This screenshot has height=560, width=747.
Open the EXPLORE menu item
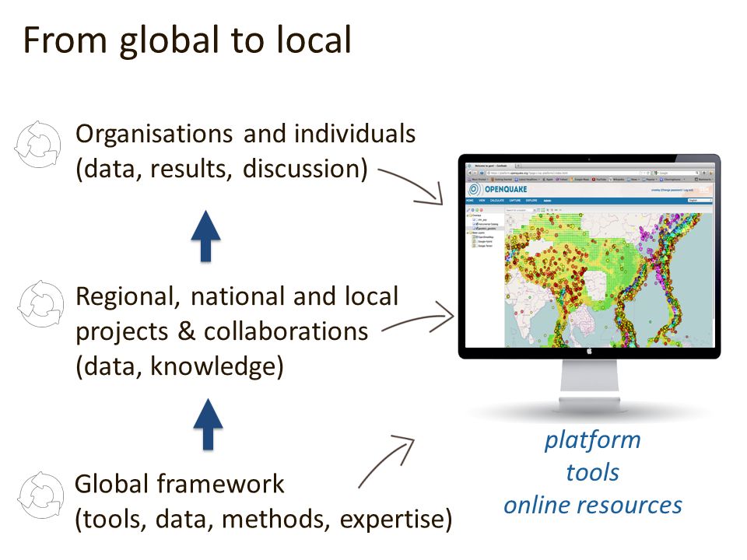(x=531, y=201)
